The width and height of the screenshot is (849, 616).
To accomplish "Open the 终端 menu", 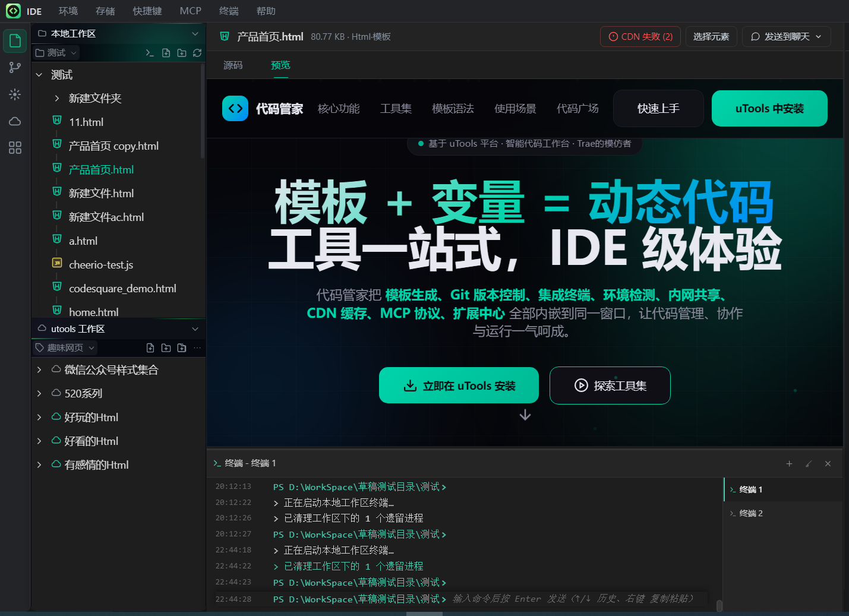I will click(229, 11).
